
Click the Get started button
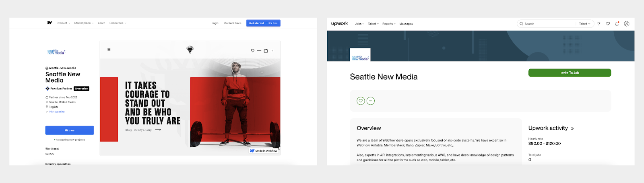point(263,23)
